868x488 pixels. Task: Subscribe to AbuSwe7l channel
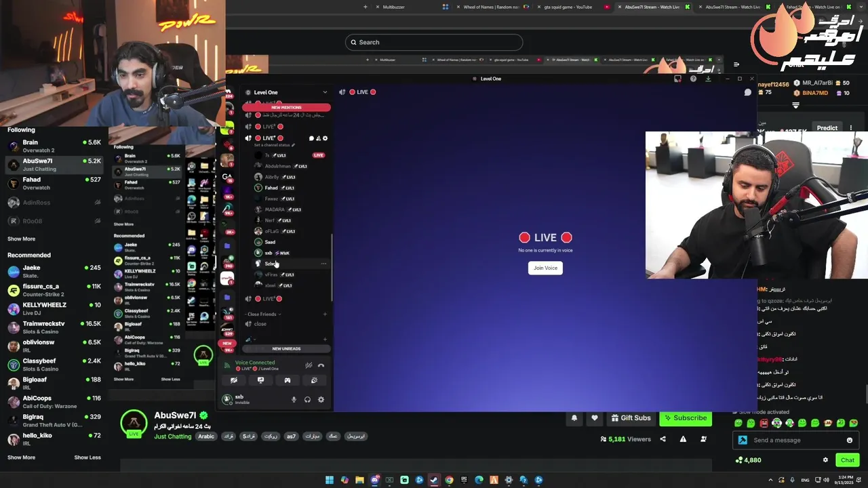tap(686, 418)
